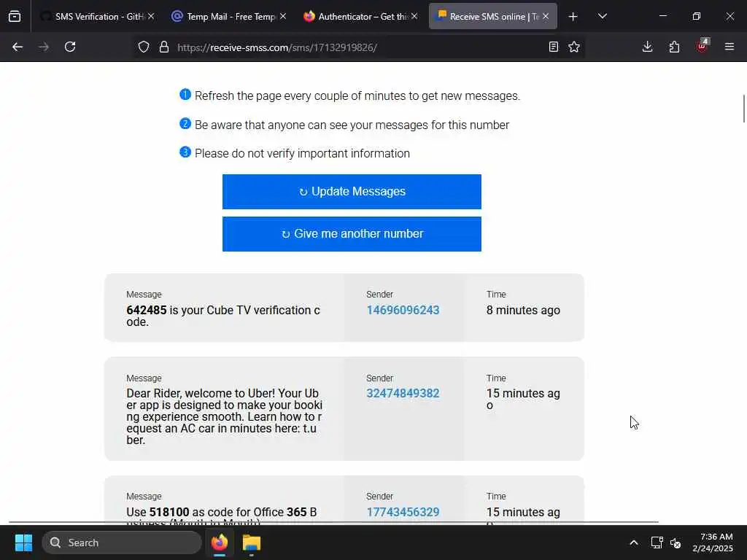Image resolution: width=747 pixels, height=560 pixels.
Task: Open the network status tray icon
Action: 657,542
